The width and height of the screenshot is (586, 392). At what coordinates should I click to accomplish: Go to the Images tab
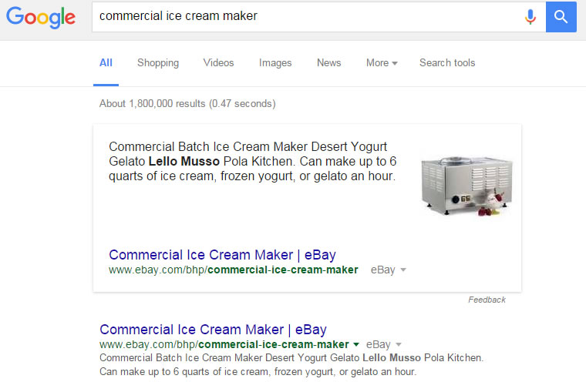point(275,63)
